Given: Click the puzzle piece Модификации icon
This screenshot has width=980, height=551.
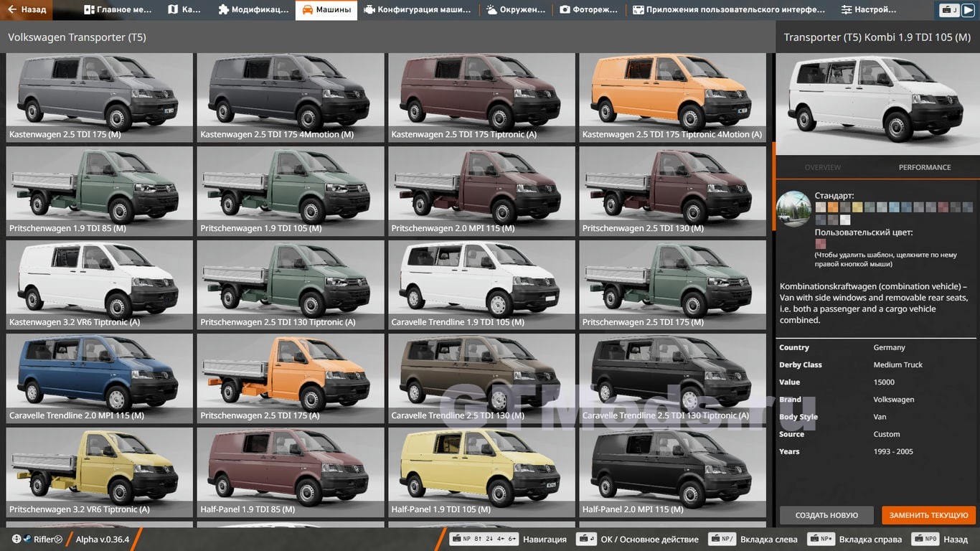Looking at the screenshot, I should 224,10.
